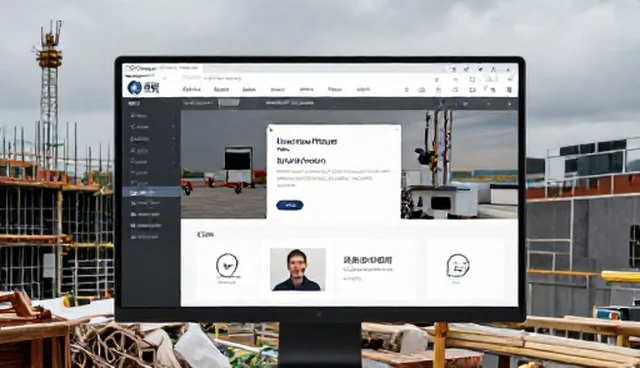
Task: Select the highlighted item in the dark sidebar
Action: point(151,192)
